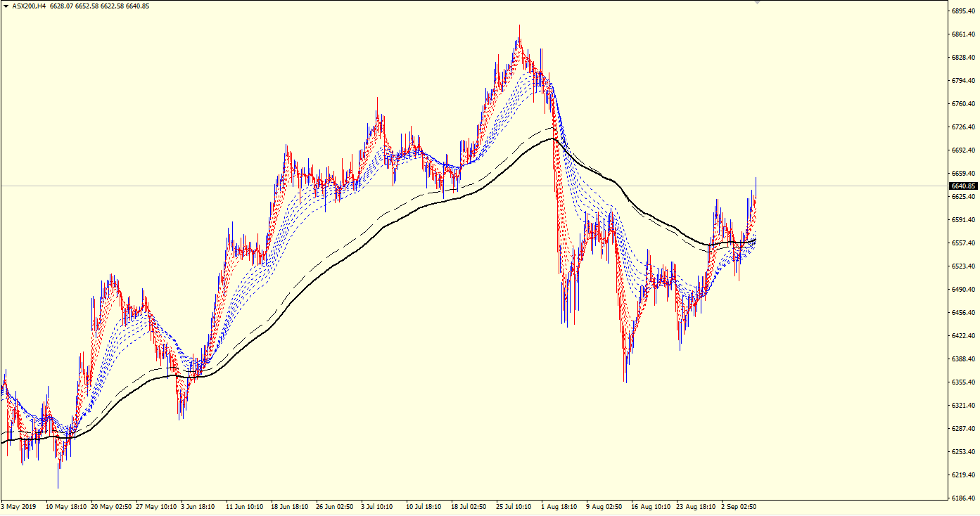Click the 6321.40 price axis label
This screenshot has width=980, height=516.
(x=962, y=406)
